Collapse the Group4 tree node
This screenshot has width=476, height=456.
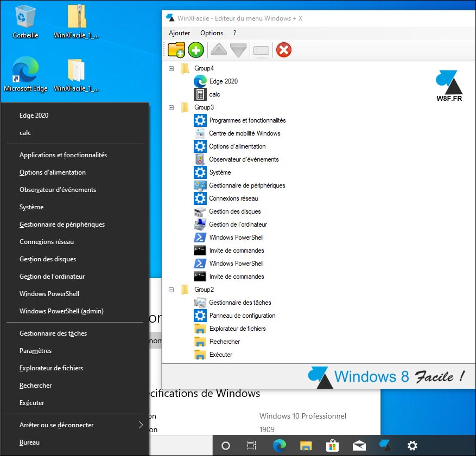pos(171,68)
